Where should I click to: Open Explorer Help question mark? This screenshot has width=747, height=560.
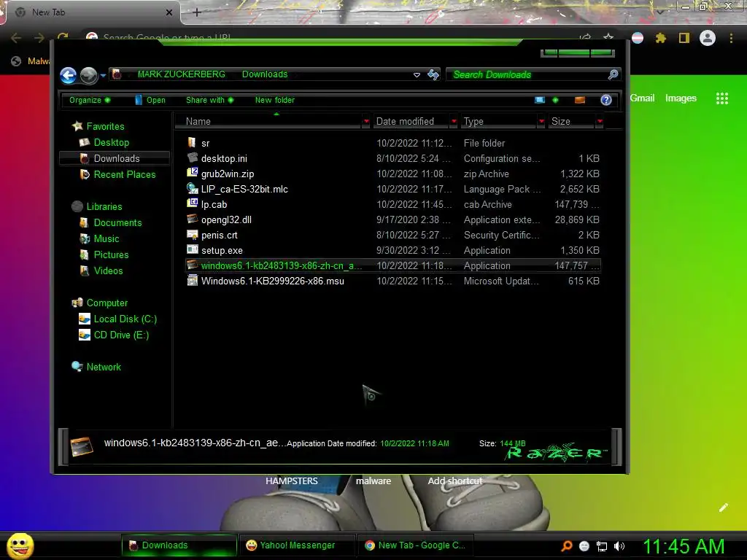606,100
